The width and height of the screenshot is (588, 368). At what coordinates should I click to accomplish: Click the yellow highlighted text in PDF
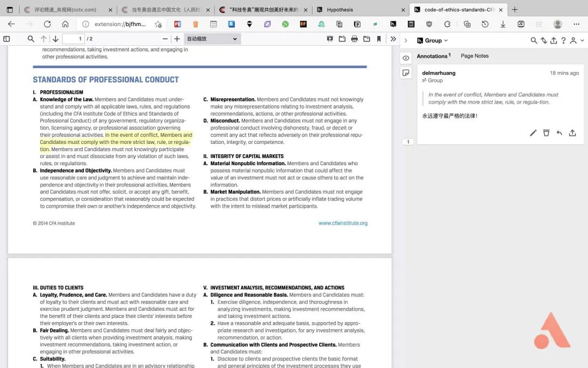coord(117,142)
